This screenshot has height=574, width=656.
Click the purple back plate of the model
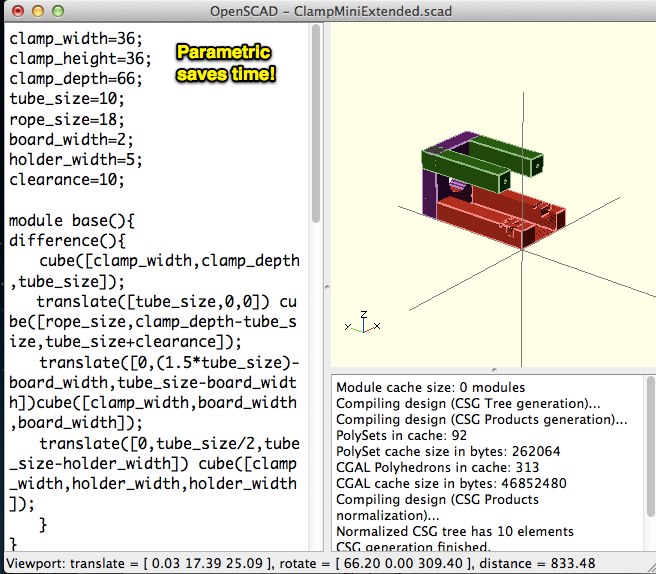point(430,192)
